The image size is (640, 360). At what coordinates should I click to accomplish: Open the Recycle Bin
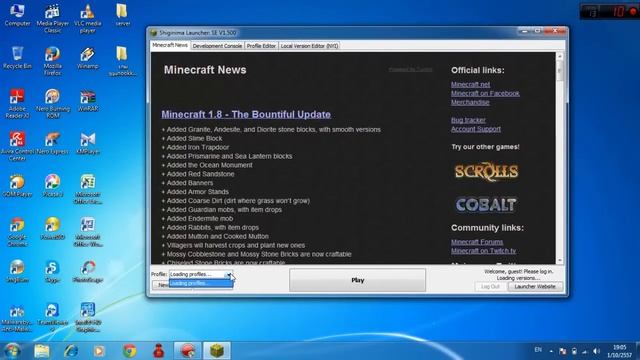[x=17, y=58]
